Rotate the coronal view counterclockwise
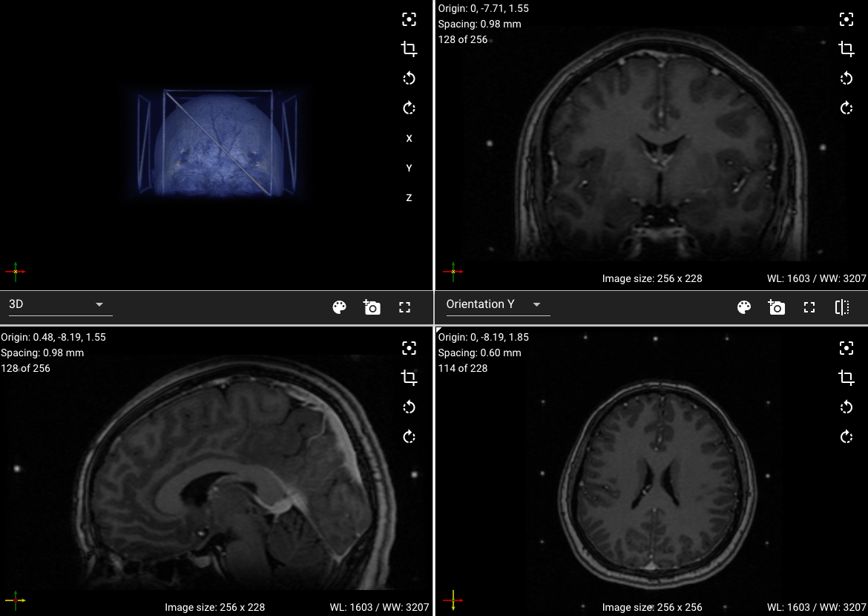 click(x=846, y=79)
